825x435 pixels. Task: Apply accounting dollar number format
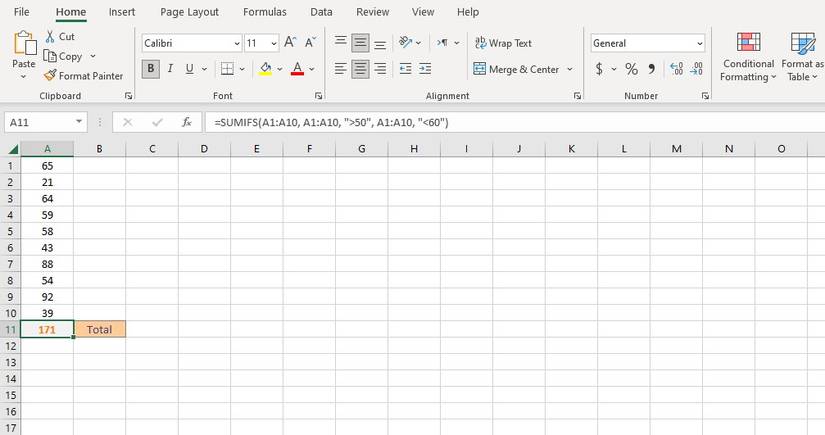(x=599, y=68)
